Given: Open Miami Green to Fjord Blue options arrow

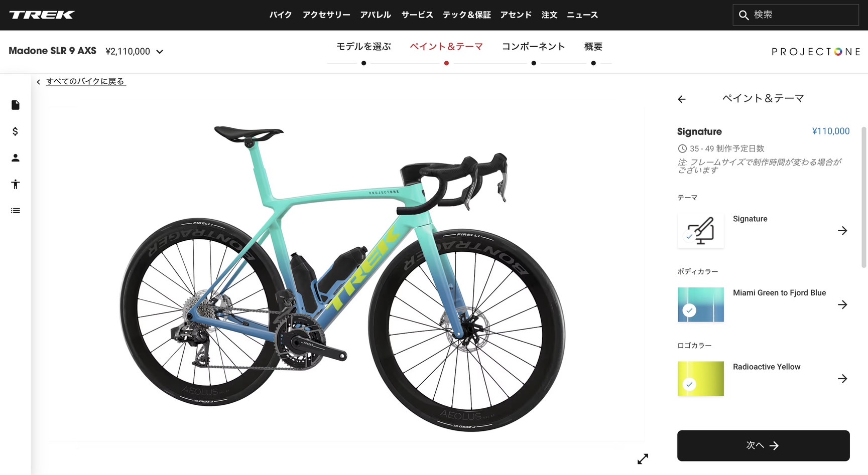Looking at the screenshot, I should click(x=842, y=304).
